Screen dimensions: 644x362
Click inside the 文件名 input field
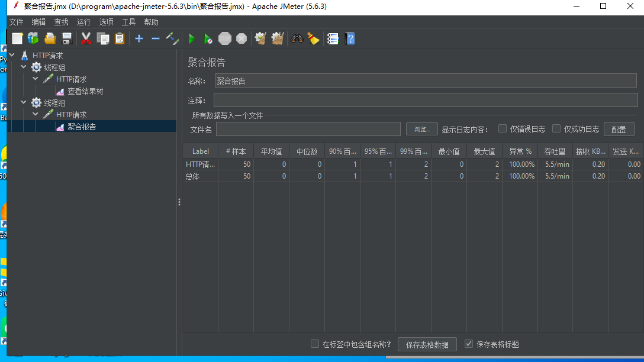click(x=308, y=128)
